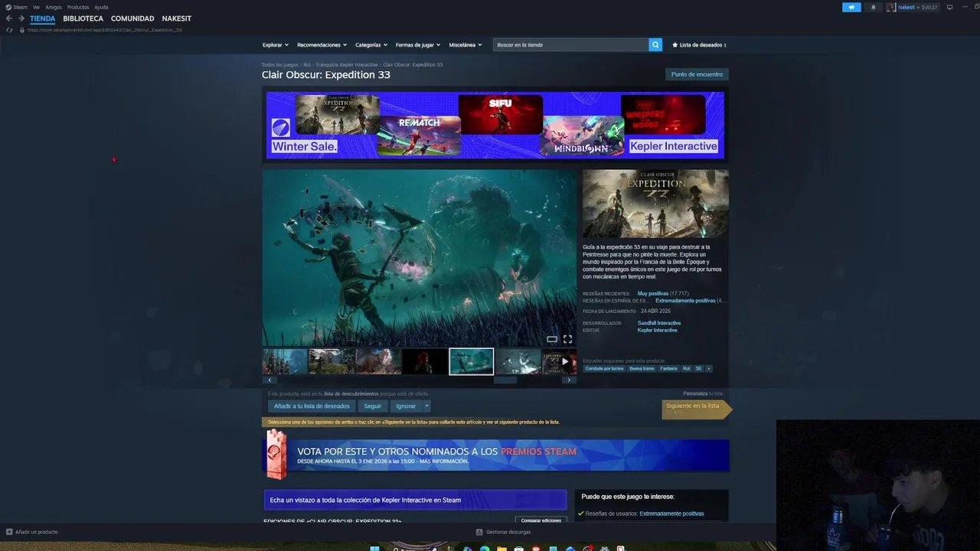Open File Explorer from the taskbar
This screenshot has height=551, width=980.
(x=501, y=548)
